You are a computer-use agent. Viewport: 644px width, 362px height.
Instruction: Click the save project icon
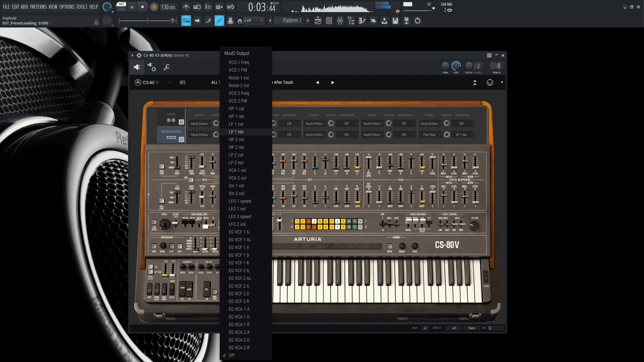coord(395,21)
